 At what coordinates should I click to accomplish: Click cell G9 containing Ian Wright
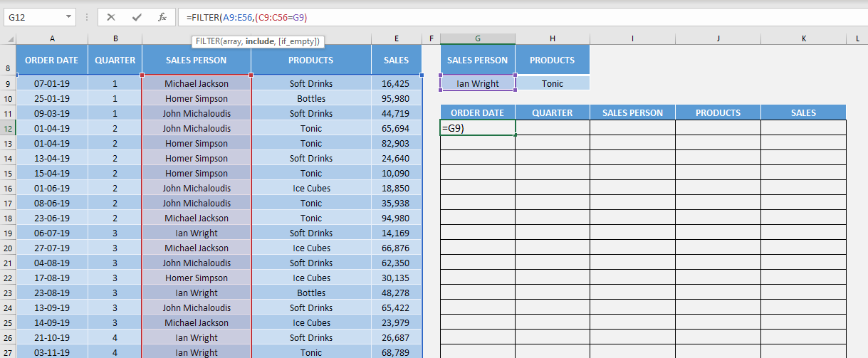point(477,83)
